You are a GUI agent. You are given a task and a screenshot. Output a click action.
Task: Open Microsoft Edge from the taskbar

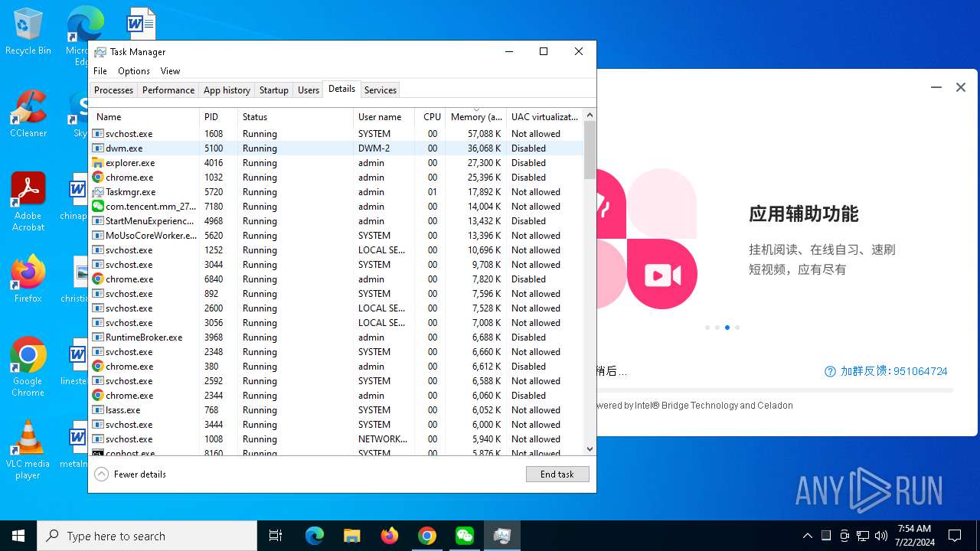click(x=315, y=536)
